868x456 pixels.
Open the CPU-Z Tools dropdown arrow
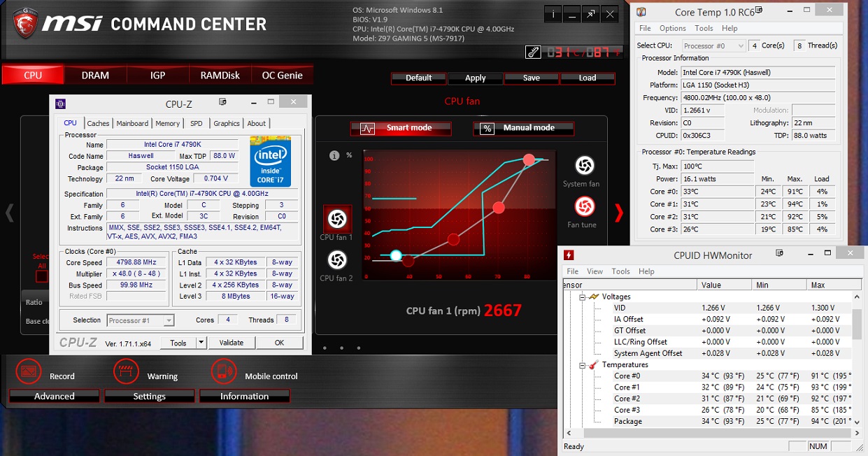(x=201, y=343)
